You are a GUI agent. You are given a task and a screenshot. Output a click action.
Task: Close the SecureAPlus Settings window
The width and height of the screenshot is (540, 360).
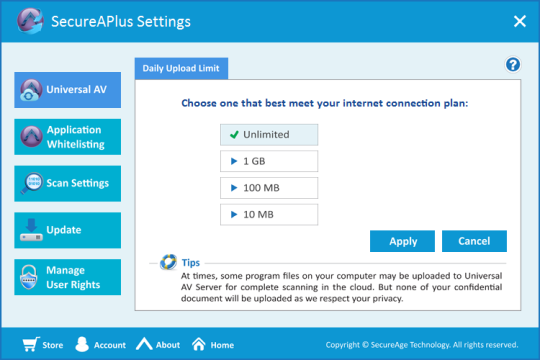pyautogui.click(x=520, y=21)
